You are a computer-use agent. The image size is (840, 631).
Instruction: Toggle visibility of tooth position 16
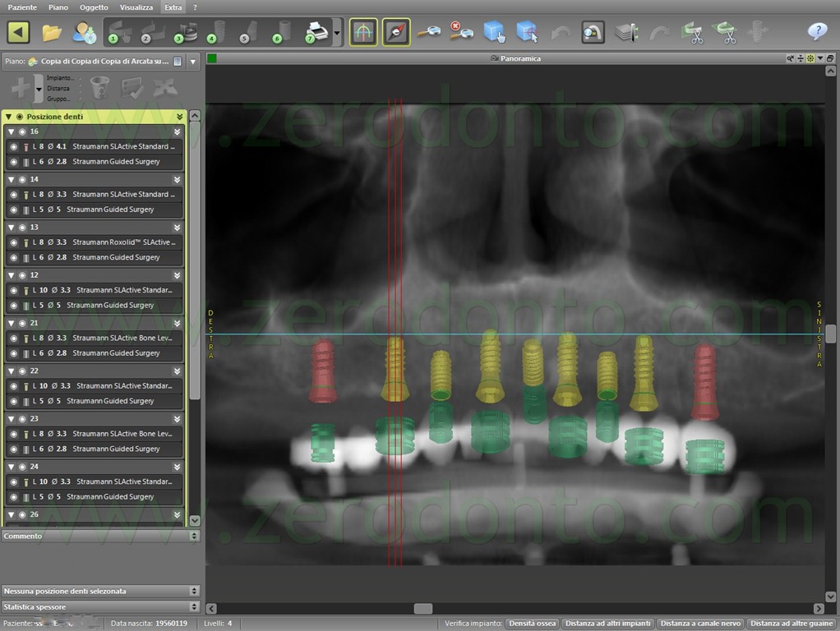pos(22,131)
